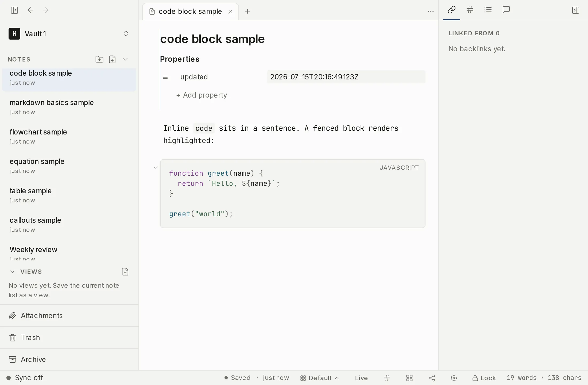The width and height of the screenshot is (588, 385).
Task: Click the JAVASCRIPT language label
Action: (399, 168)
